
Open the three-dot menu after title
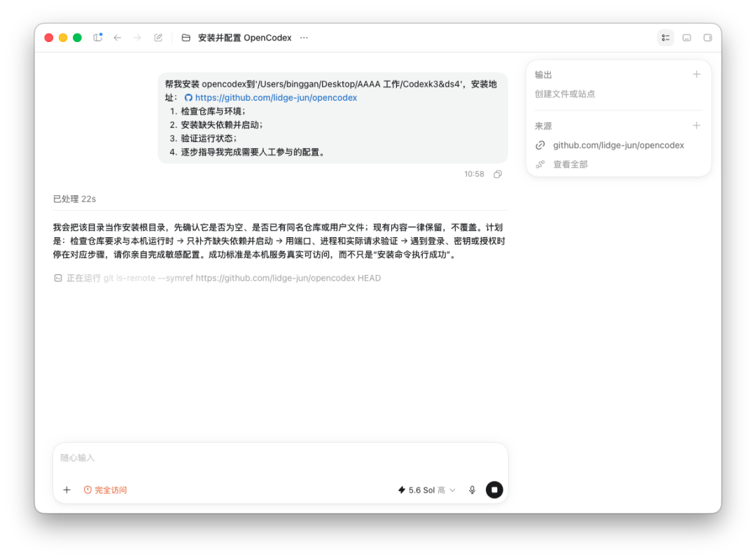click(304, 38)
